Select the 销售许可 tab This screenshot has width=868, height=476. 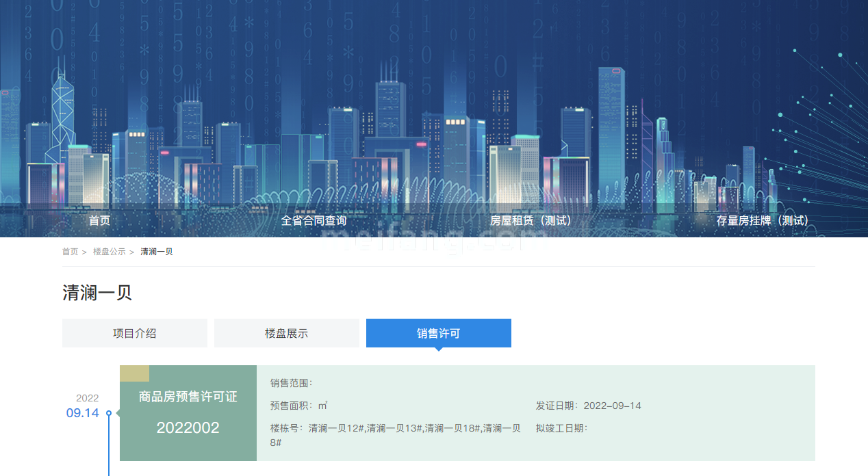coord(438,333)
